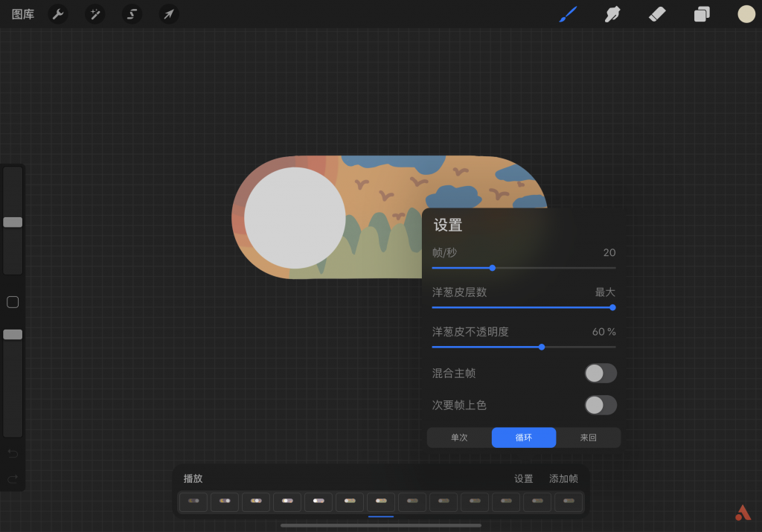Select the last frame thumbnail
The width and height of the screenshot is (762, 532).
[569, 502]
